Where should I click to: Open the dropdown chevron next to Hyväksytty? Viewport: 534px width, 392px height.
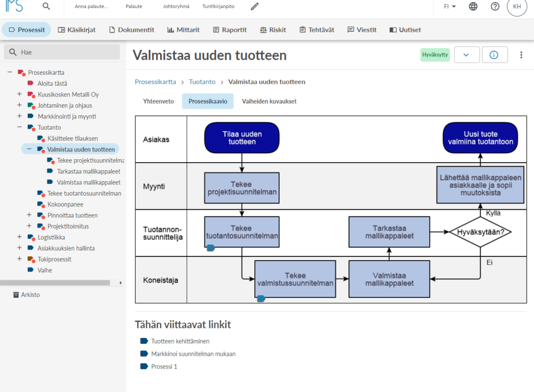(466, 55)
